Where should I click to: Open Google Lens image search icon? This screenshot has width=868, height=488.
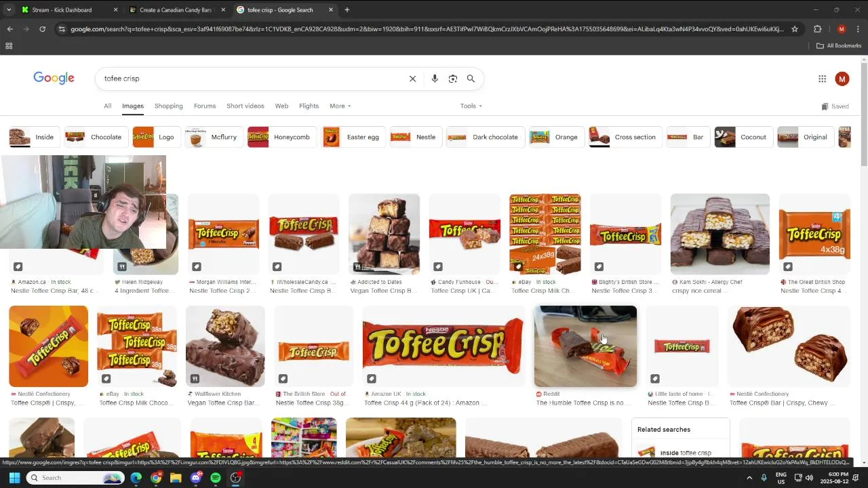[453, 79]
